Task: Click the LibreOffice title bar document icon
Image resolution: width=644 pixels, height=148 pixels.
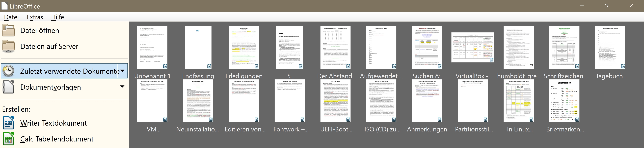Action: pos(4,6)
